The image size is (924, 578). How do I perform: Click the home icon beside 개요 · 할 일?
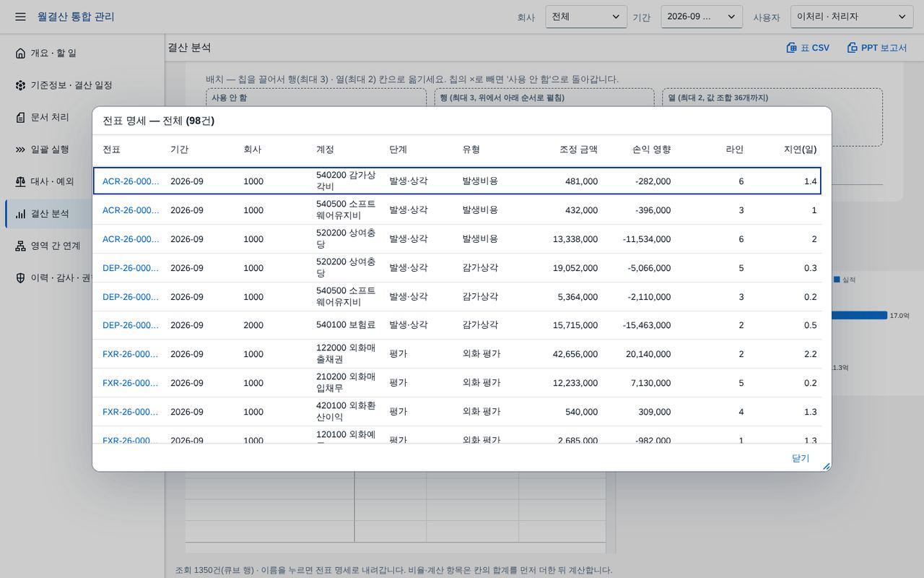(20, 53)
